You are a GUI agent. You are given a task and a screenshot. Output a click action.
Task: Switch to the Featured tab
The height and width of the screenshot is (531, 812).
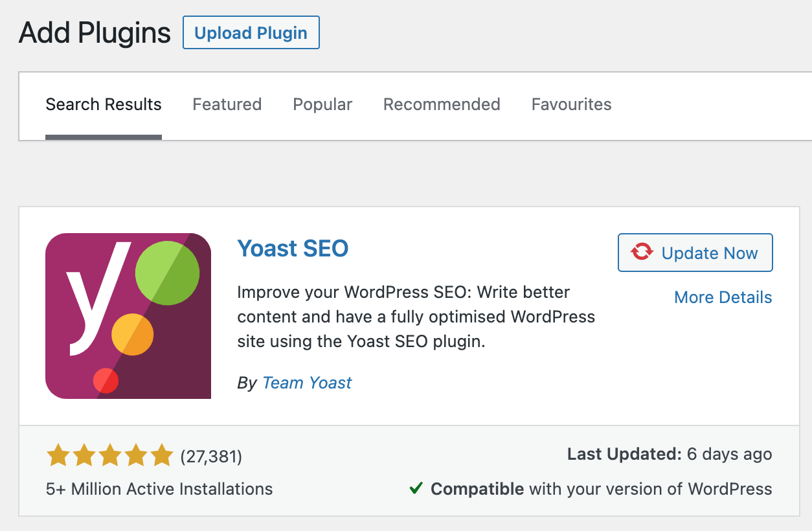pyautogui.click(x=227, y=105)
